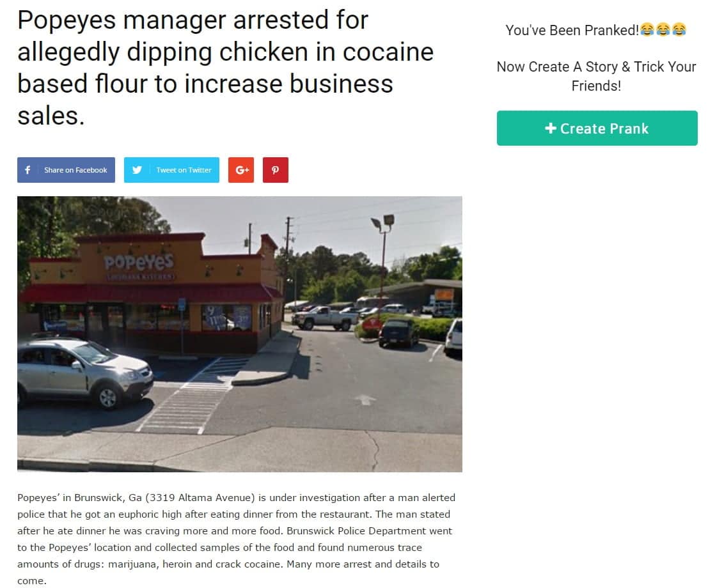Click the plus icon in Create Prank
715x588 pixels.
pyautogui.click(x=551, y=128)
